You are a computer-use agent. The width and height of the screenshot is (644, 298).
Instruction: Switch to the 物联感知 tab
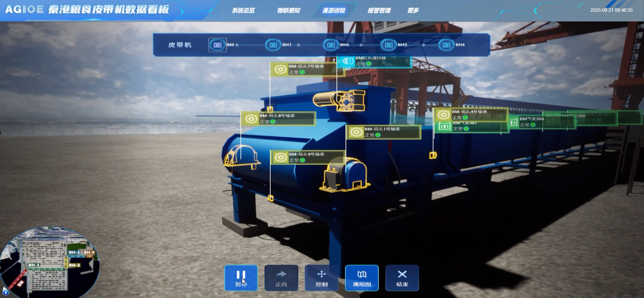289,10
